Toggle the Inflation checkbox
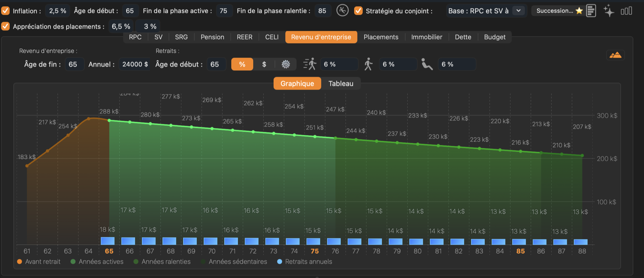Screen dimensions: 644x278 point(5,11)
